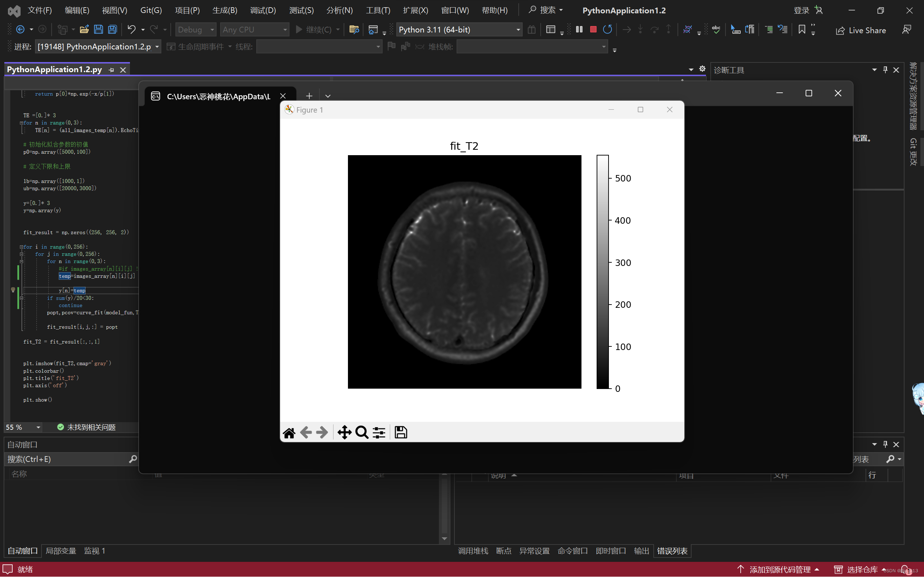This screenshot has width=924, height=577.
Task: Expand Python 3.11 (64-bit) environment dropdown
Action: point(518,29)
